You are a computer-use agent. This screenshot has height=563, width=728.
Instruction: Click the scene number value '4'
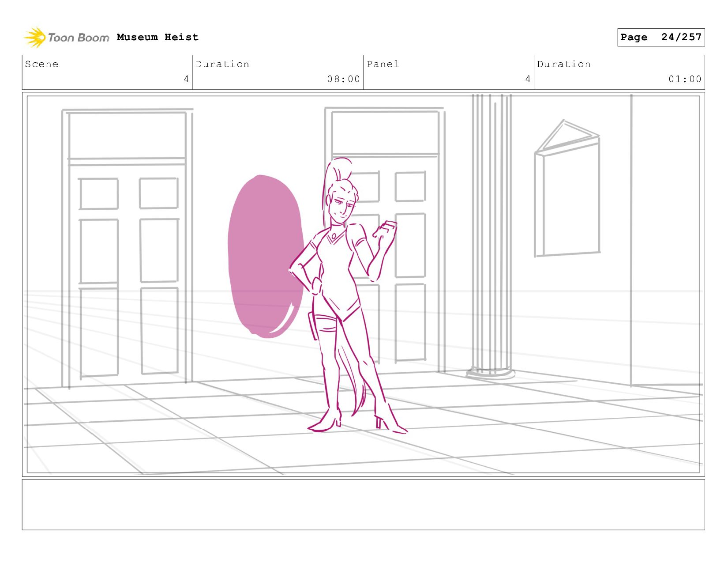186,79
